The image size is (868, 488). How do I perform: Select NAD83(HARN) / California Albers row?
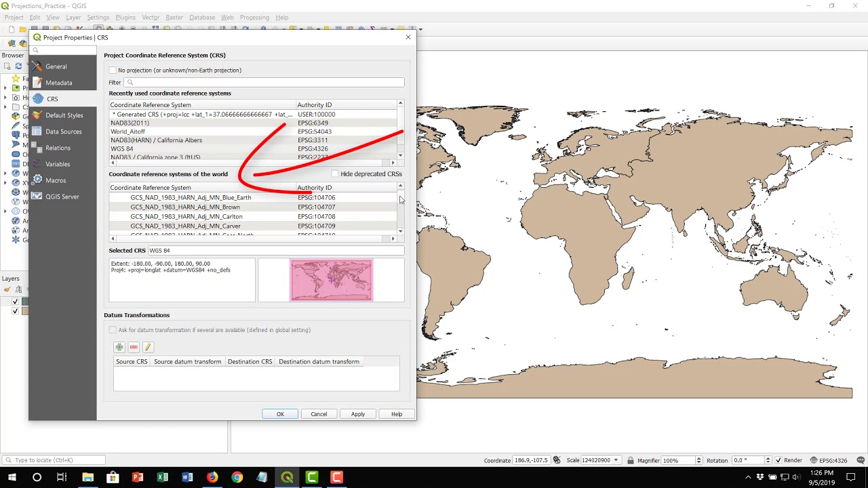253,140
